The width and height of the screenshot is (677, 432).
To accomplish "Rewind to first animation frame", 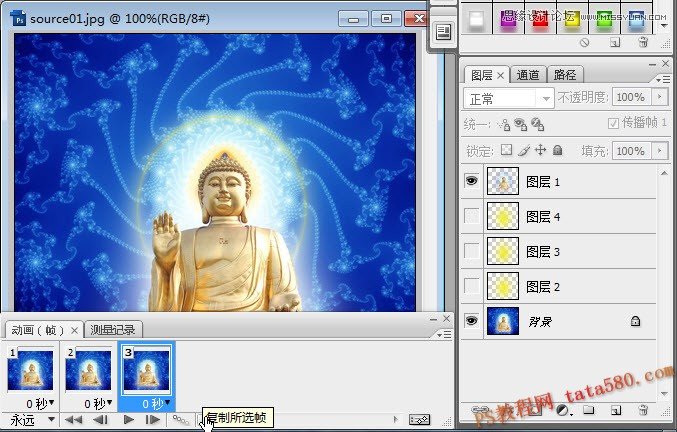I will click(x=73, y=419).
